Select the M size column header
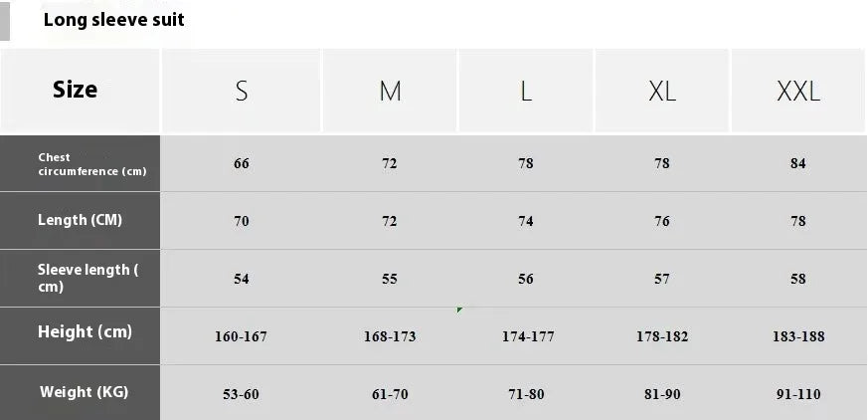868x420 pixels. point(390,92)
